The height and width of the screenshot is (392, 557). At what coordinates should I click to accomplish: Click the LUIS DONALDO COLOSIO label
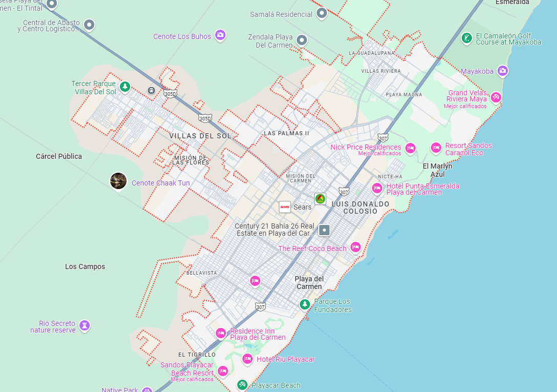360,208
